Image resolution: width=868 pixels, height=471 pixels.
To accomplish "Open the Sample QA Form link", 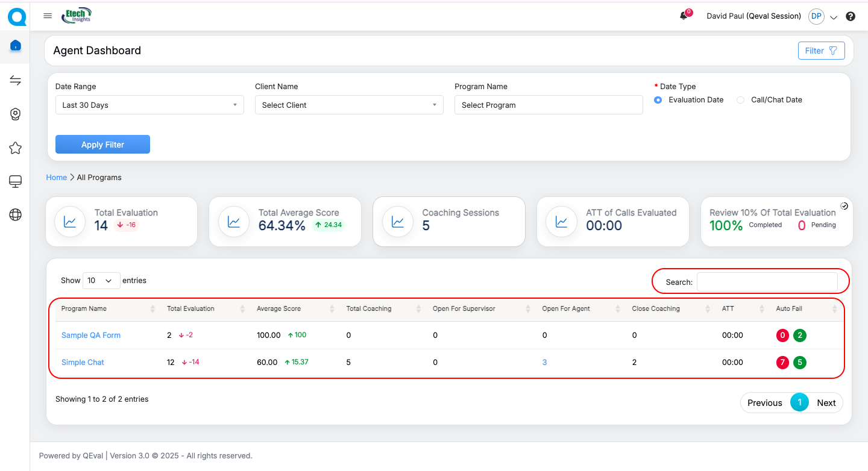I will [91, 335].
